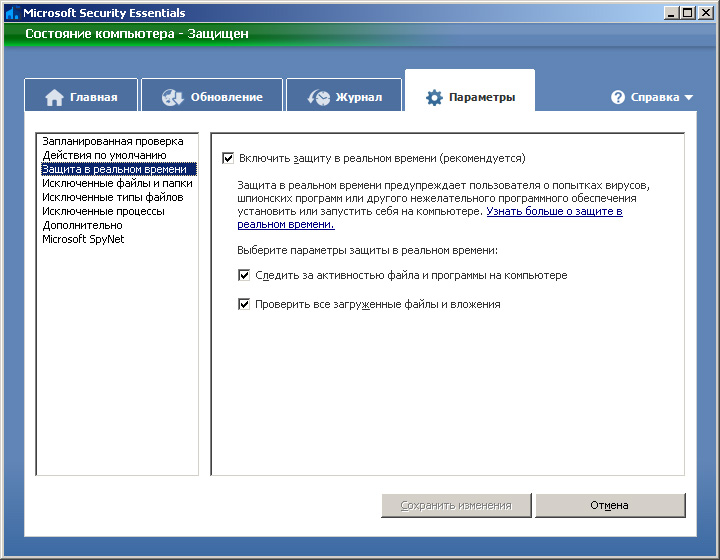
Task: Click the clock icon on Журнал tab
Action: coord(319,97)
